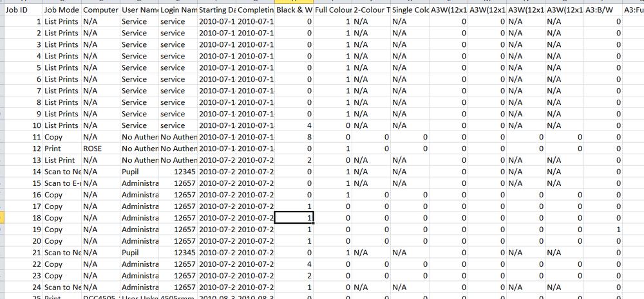644x299 pixels.
Task: Select the "Login Nam" header cell
Action: (x=178, y=10)
